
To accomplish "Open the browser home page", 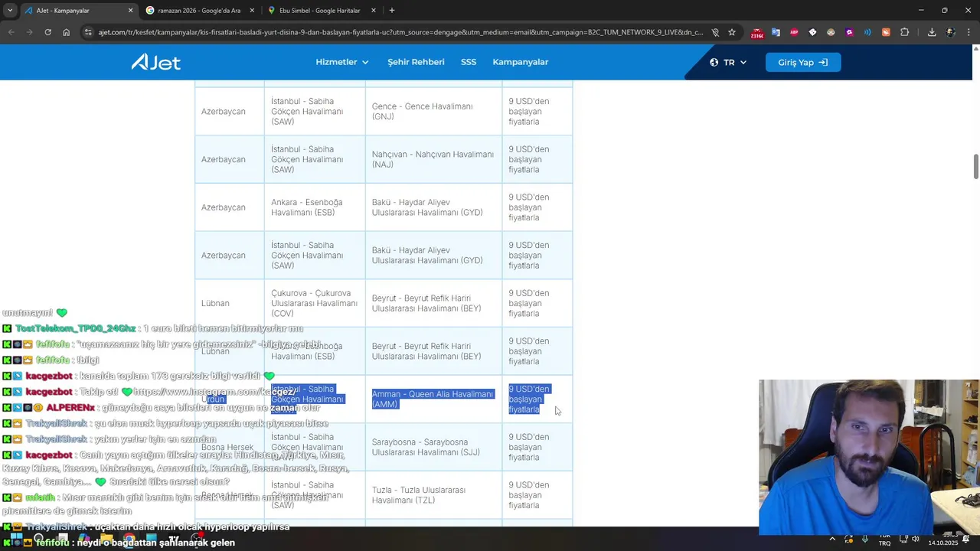I will [66, 32].
